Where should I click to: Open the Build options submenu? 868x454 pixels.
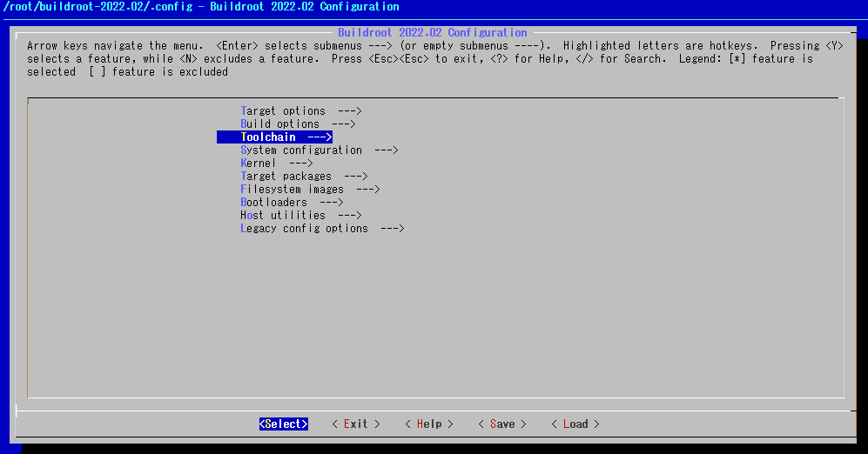[x=298, y=124]
